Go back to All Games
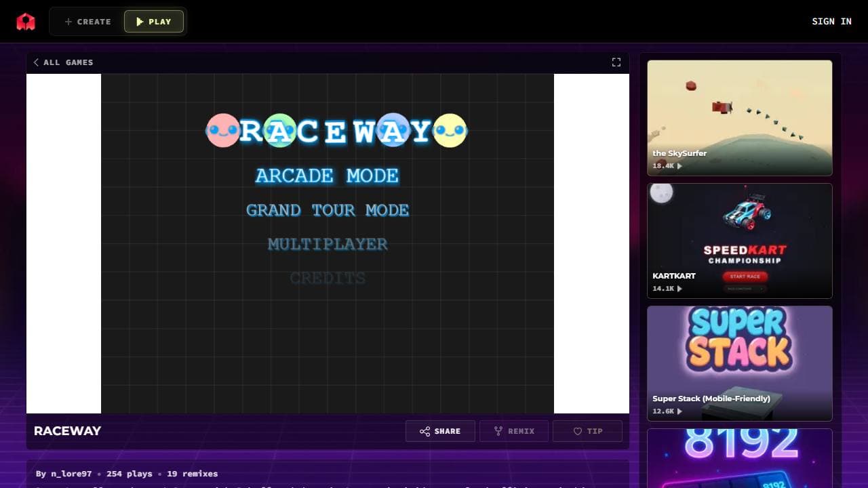Viewport: 868px width, 488px height. coord(63,62)
